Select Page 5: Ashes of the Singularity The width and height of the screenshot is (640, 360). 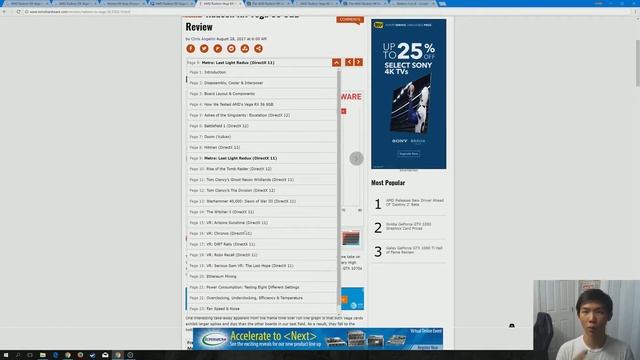pos(262,115)
